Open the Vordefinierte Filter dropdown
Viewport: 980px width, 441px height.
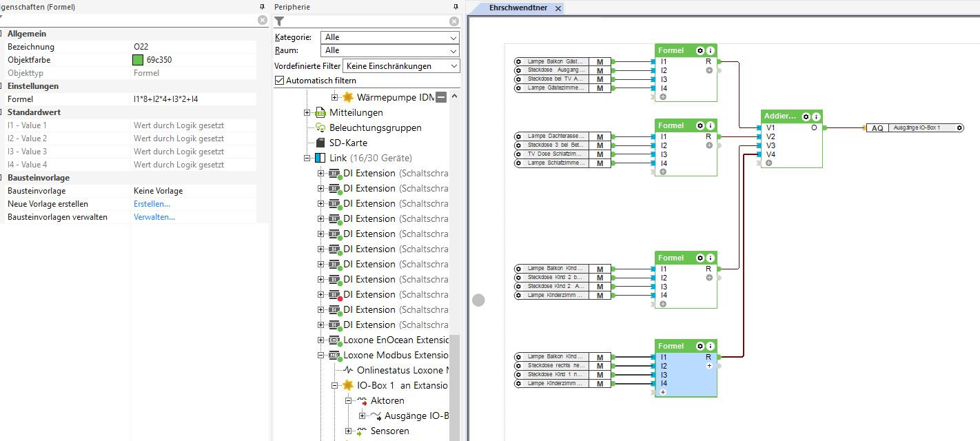coord(402,66)
